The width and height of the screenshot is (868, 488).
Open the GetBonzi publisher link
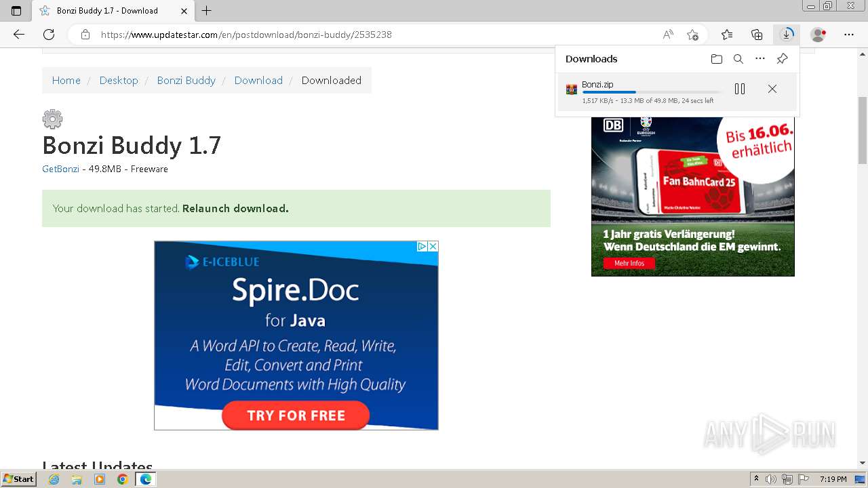pos(60,169)
